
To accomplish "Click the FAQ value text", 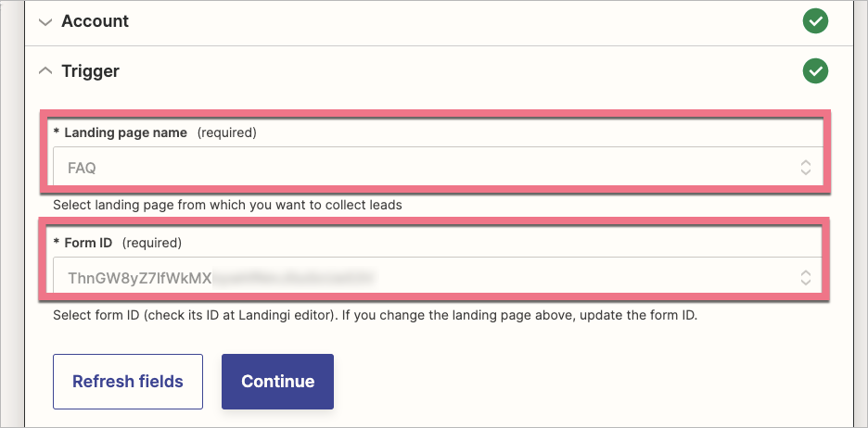I will click(82, 169).
